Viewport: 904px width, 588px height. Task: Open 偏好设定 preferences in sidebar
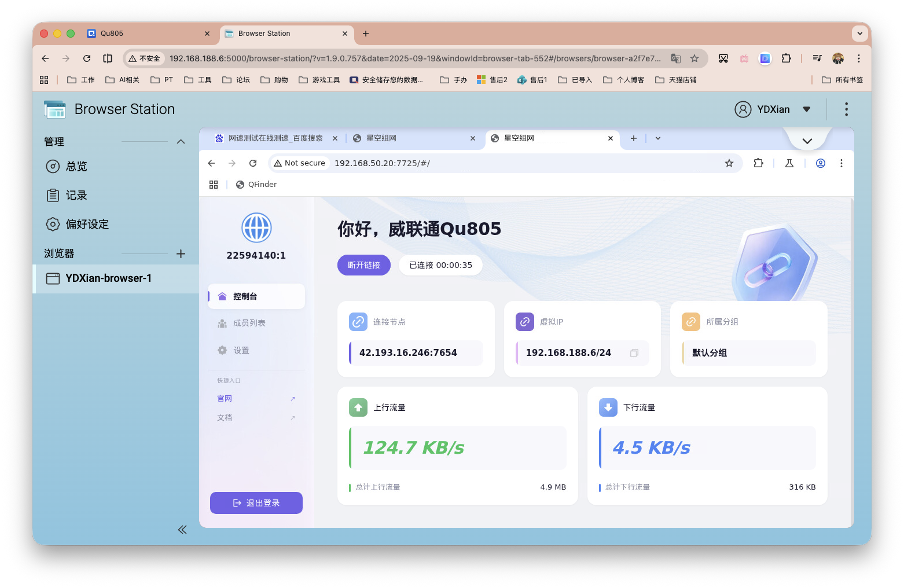coord(86,224)
